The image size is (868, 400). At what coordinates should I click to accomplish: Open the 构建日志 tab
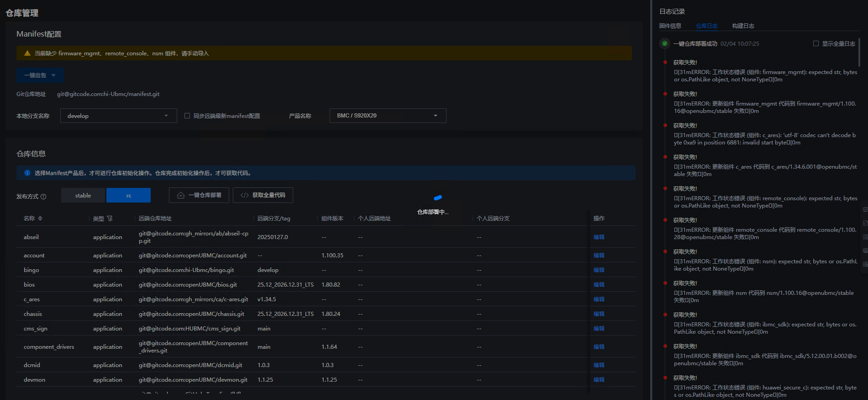pos(743,26)
